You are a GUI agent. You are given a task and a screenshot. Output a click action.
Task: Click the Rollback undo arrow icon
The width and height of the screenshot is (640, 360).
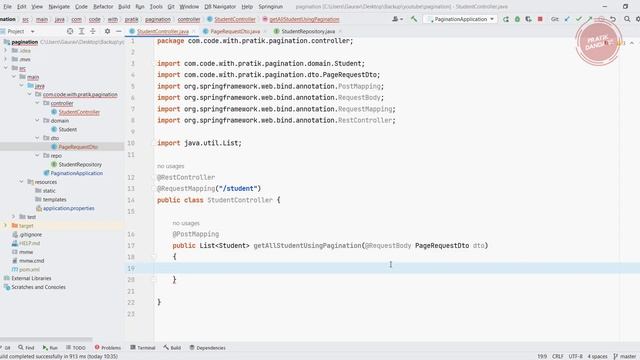coord(613,19)
